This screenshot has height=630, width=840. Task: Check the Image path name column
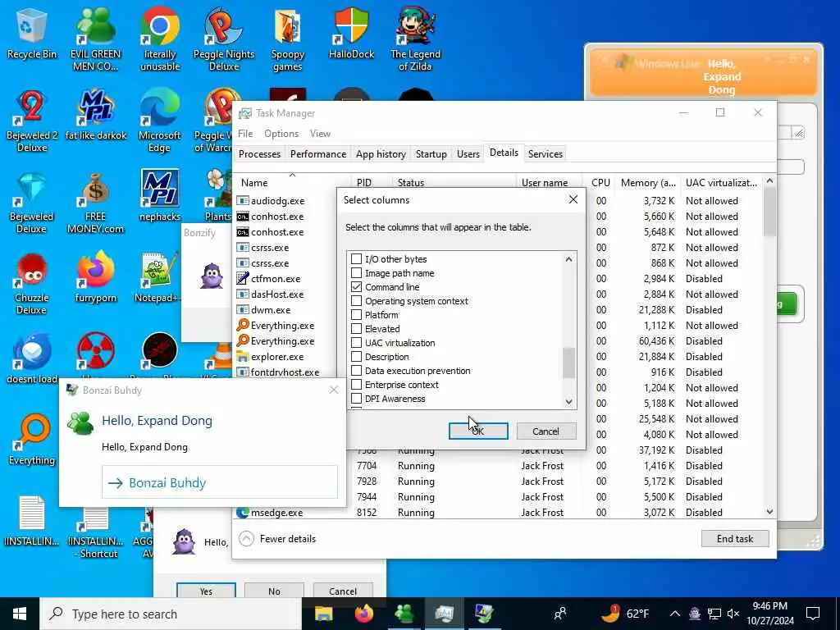point(356,272)
